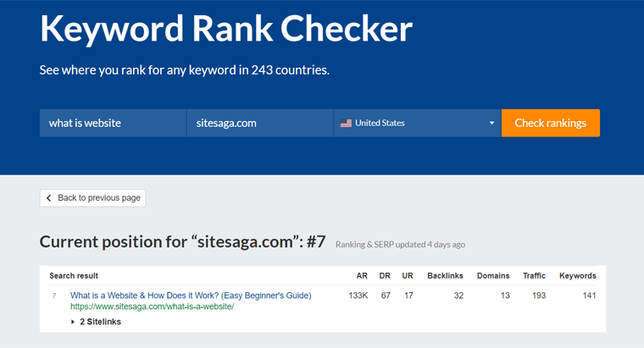Click 'Ranking & SERP updated 4 days ago' text

pyautogui.click(x=401, y=245)
